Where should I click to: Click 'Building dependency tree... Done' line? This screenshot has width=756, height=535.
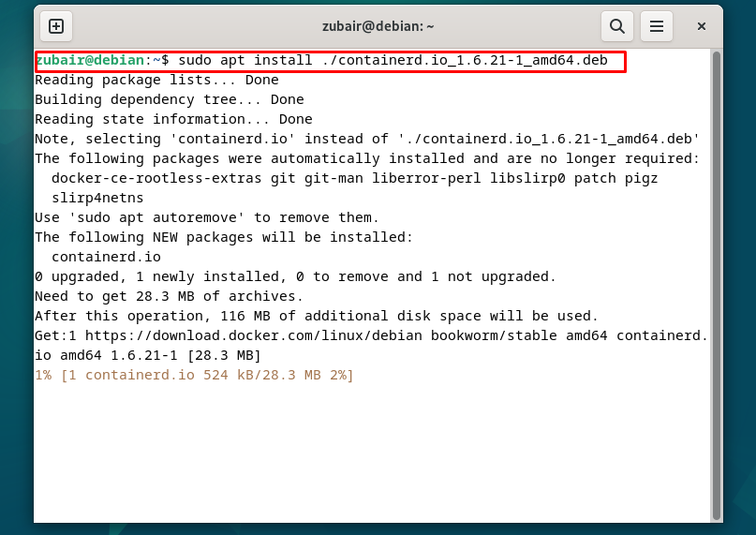(170, 99)
